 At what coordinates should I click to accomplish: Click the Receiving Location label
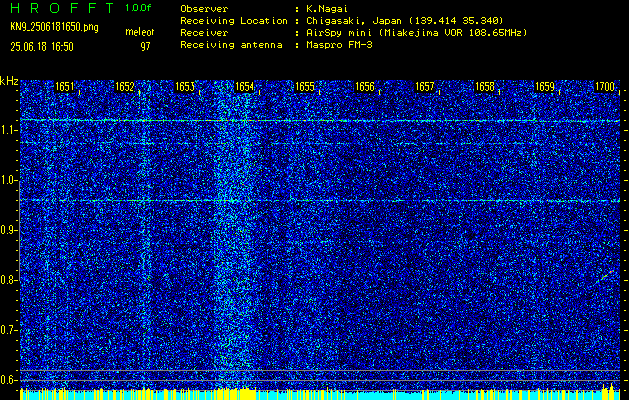click(x=234, y=21)
